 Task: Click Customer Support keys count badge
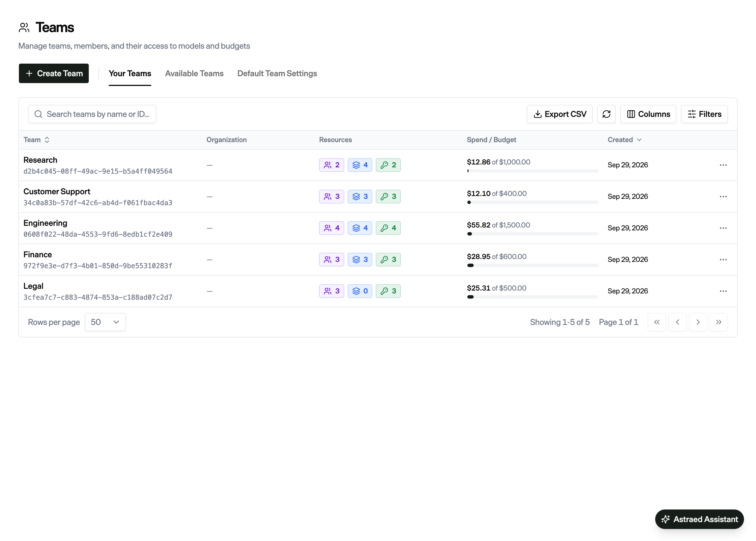point(388,197)
